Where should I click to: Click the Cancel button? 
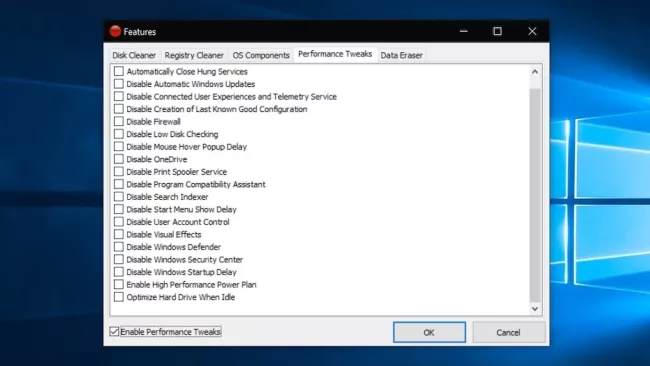point(508,332)
